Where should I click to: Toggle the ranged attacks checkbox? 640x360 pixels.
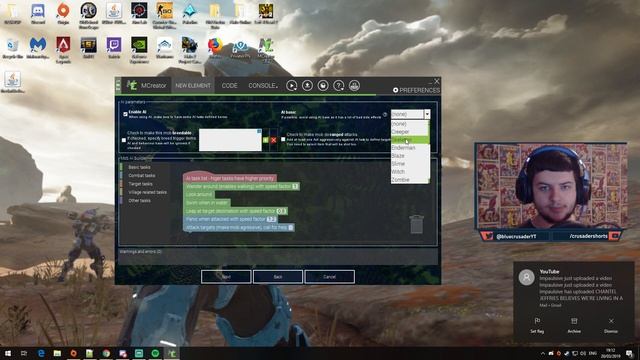point(283,140)
